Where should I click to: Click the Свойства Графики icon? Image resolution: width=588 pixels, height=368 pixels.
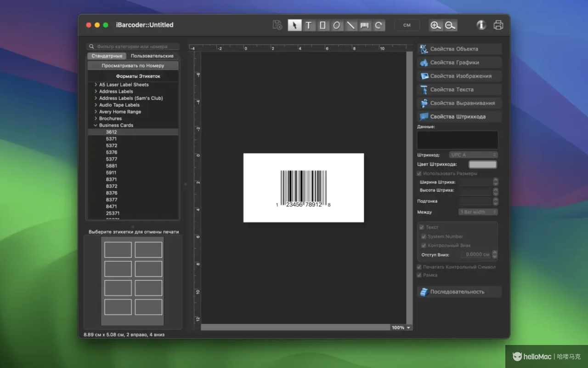click(424, 63)
